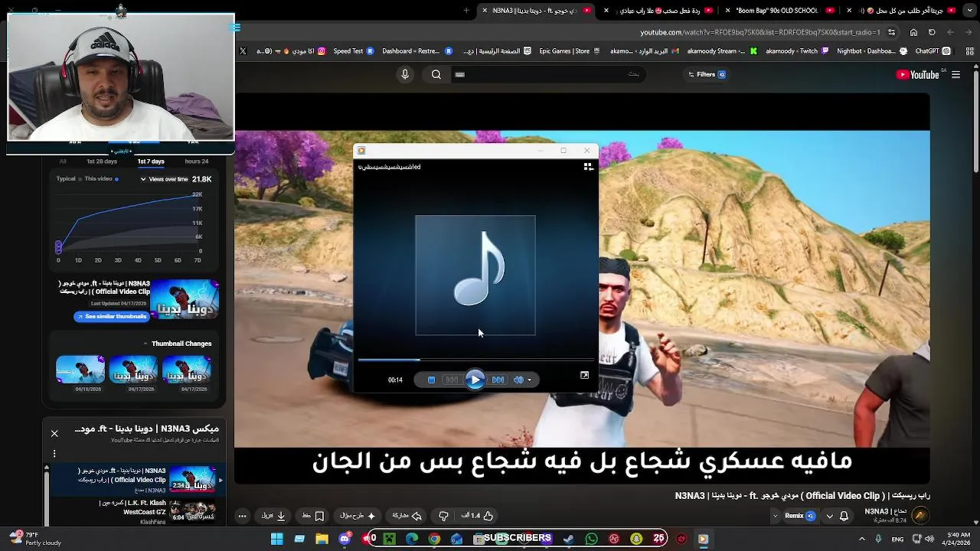The width and height of the screenshot is (980, 551).
Task: Open playlist three-dot options menu
Action: [54, 453]
